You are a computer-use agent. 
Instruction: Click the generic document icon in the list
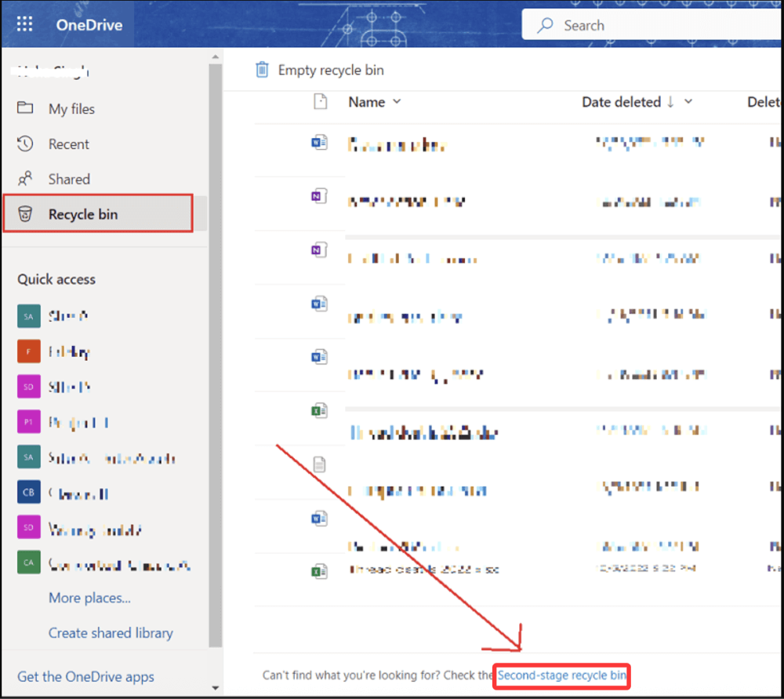(319, 464)
